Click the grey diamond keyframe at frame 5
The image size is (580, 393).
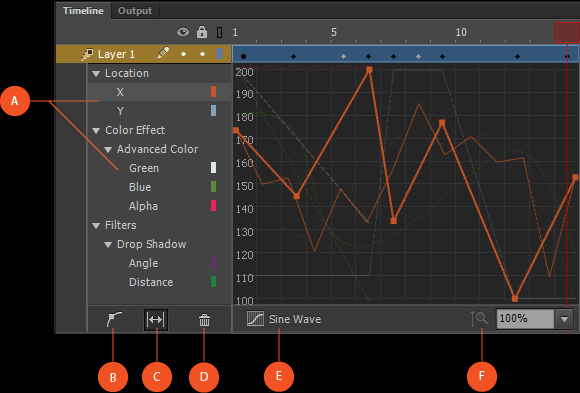click(343, 56)
